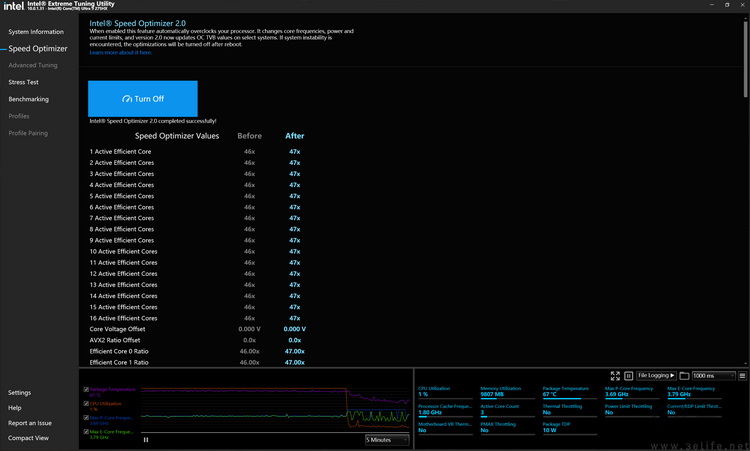Screen dimensions: 750x451
Task: Close the Extreme Tuning Utility window
Action: click(742, 5)
